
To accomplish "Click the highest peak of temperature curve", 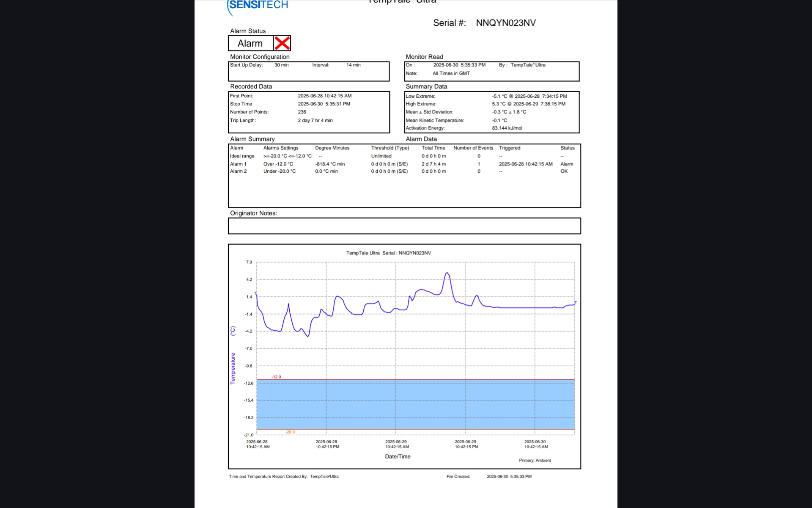I will pos(447,273).
